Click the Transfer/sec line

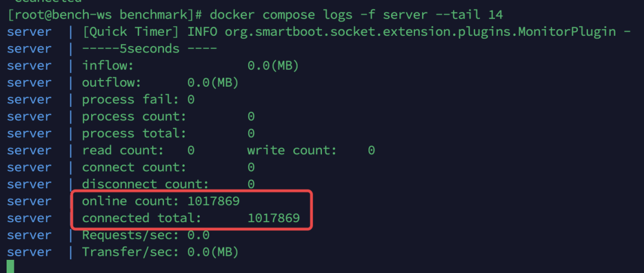click(160, 252)
